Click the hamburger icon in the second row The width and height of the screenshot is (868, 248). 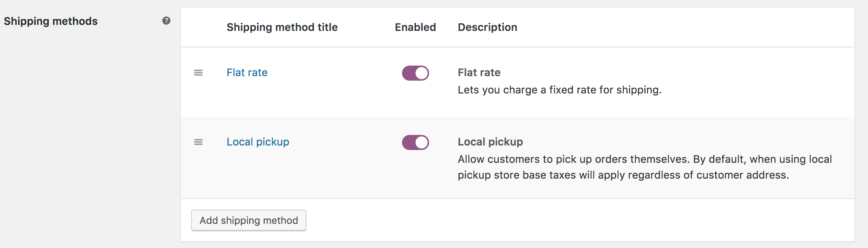tap(199, 142)
